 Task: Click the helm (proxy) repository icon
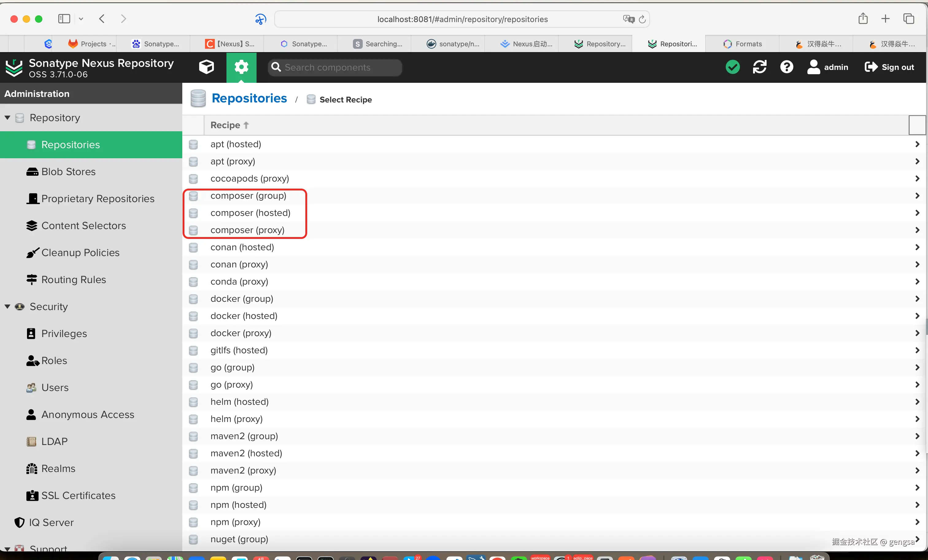193,419
